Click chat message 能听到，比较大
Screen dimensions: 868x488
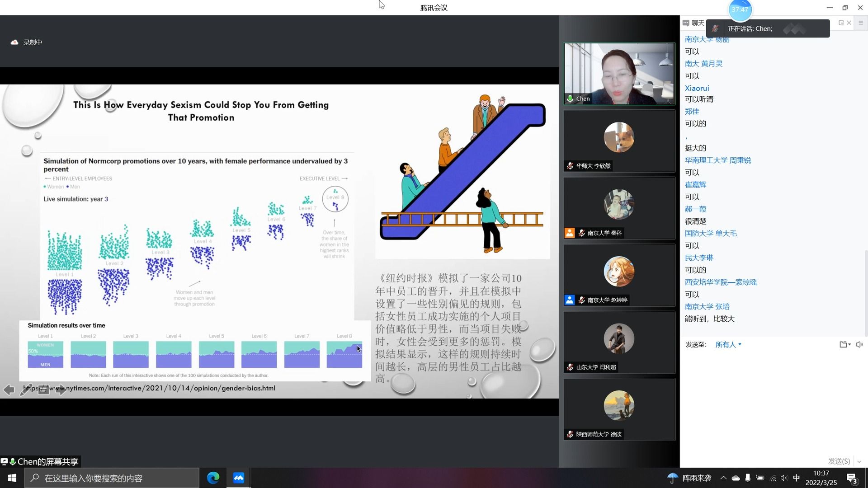pyautogui.click(x=710, y=319)
